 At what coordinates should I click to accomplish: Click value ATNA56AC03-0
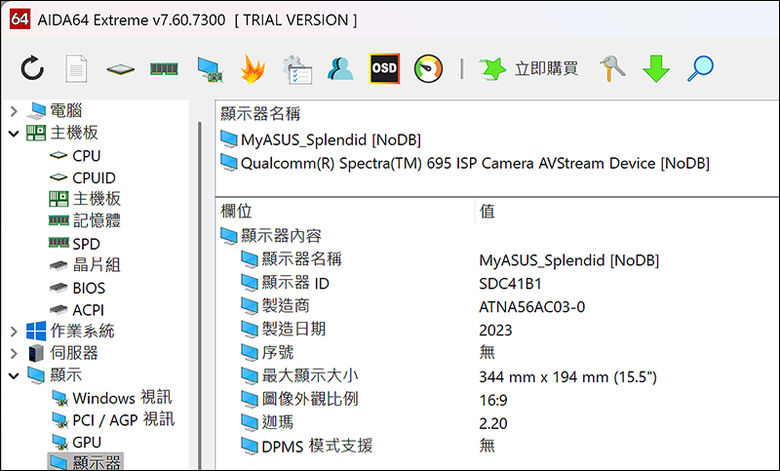[532, 307]
